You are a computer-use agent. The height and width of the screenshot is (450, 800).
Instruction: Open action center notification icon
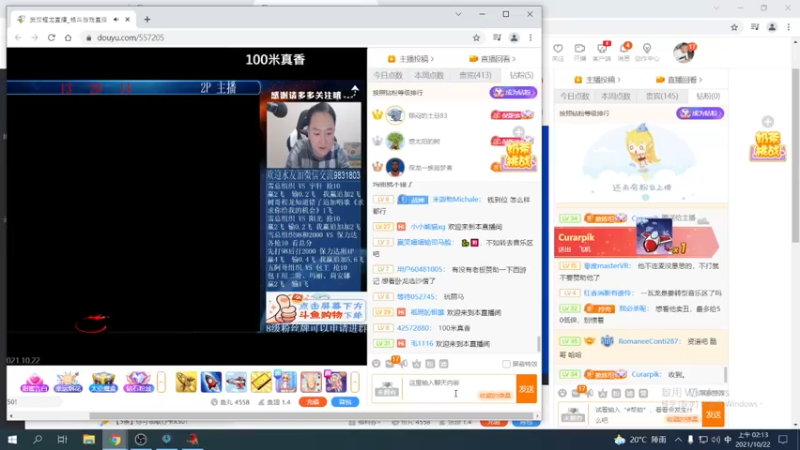pyautogui.click(x=783, y=439)
